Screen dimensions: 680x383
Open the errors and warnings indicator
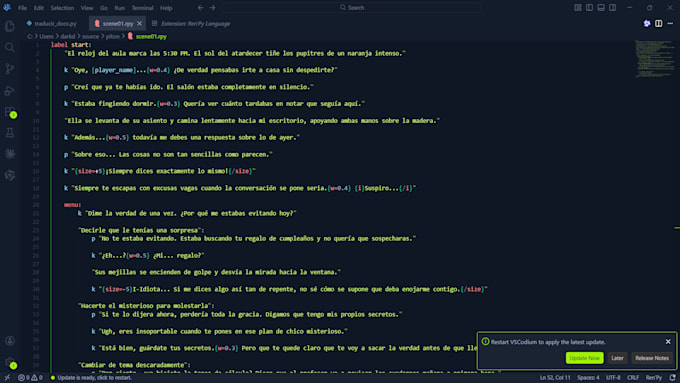[x=30, y=378]
